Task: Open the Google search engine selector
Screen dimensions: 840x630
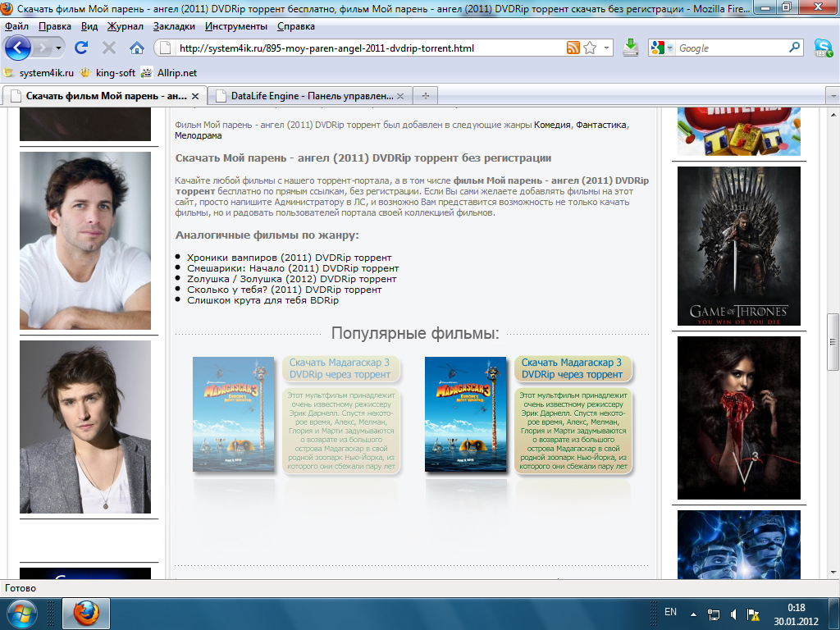Action: pyautogui.click(x=662, y=48)
